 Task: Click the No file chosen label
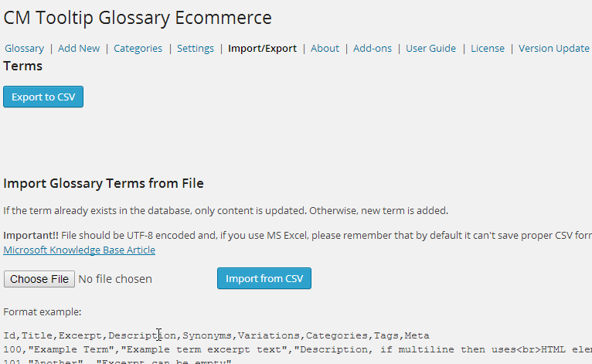click(x=115, y=279)
